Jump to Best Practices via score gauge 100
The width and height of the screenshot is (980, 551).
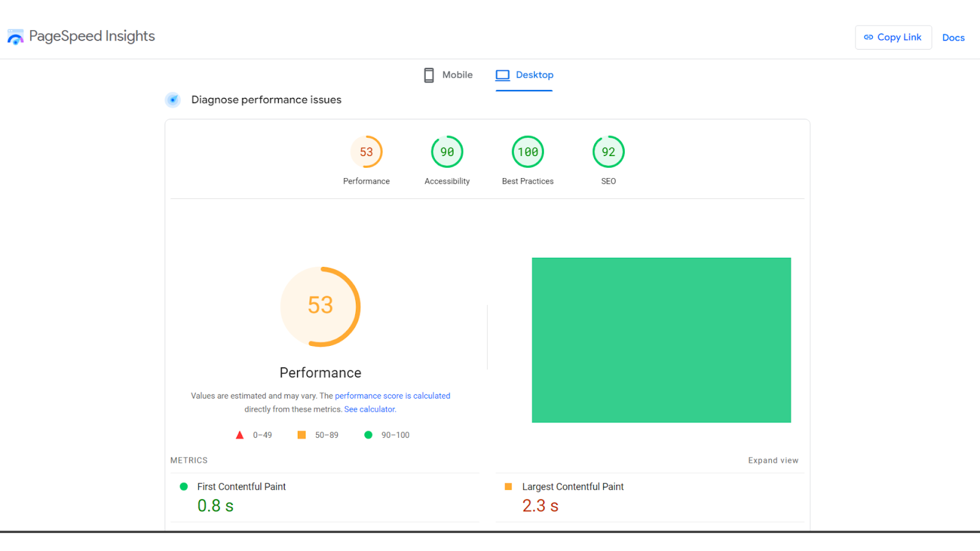click(x=528, y=152)
